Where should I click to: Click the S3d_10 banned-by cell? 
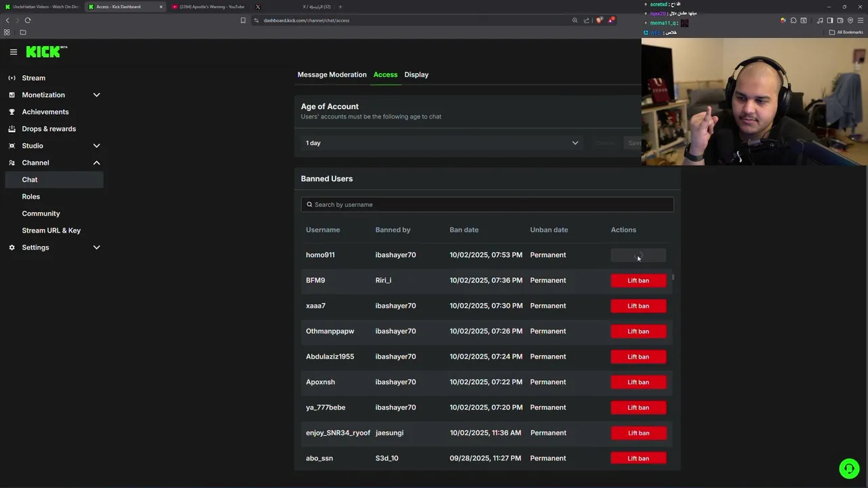(x=387, y=458)
